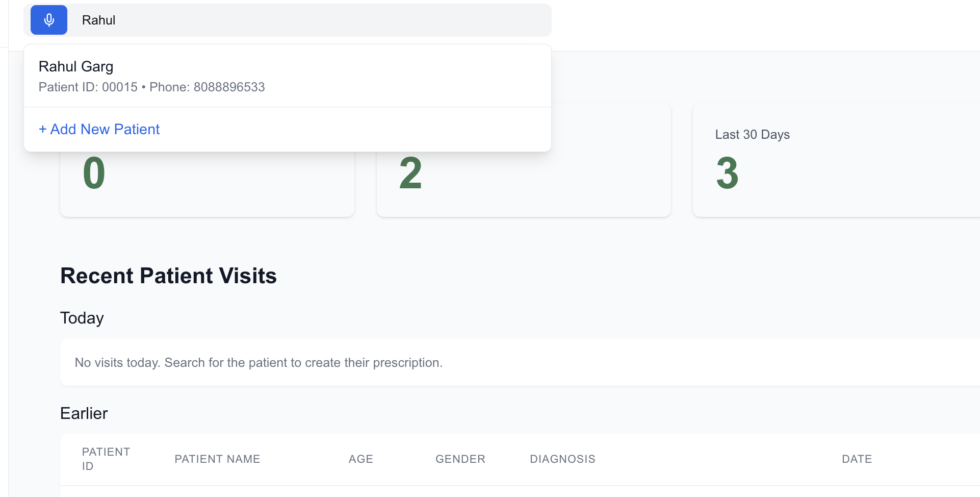
Task: Expand the Earlier visits section
Action: coord(84,413)
